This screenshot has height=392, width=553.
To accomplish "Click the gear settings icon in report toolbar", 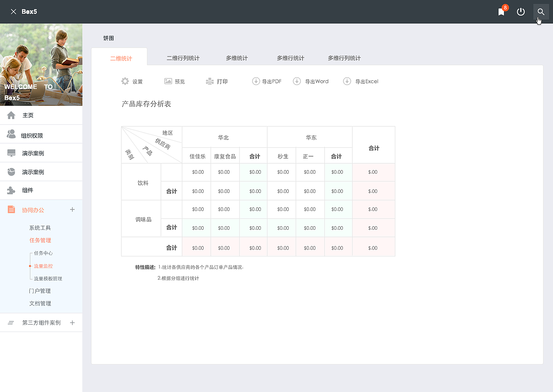I will pos(125,81).
